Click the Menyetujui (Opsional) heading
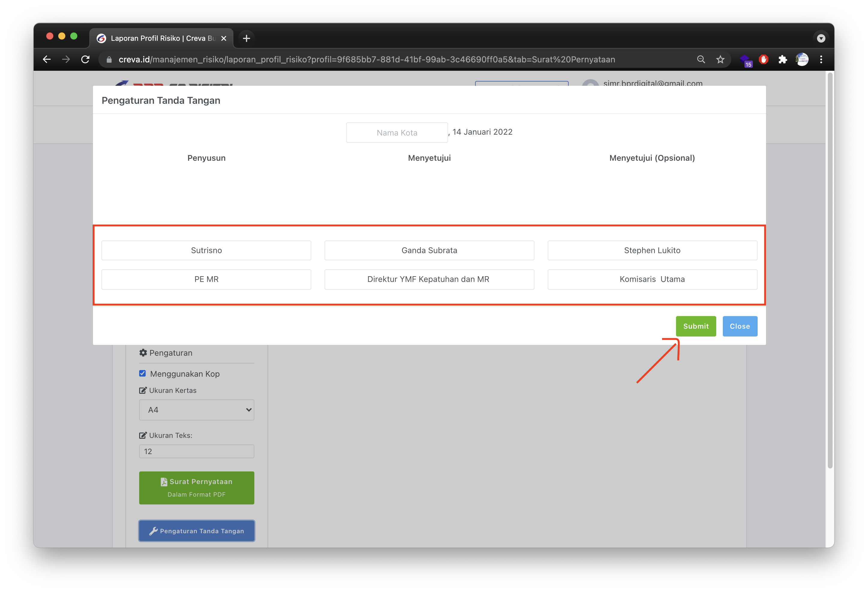Viewport: 868px width, 592px height. click(x=652, y=158)
